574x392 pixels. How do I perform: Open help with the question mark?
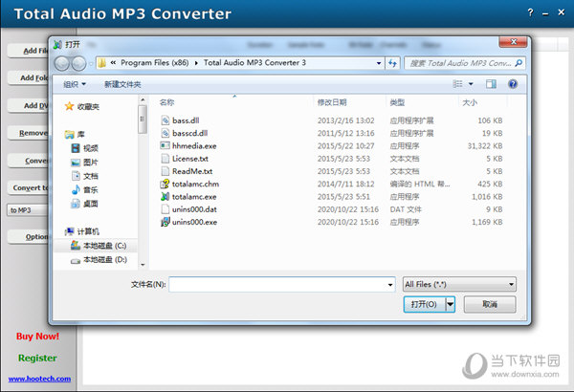point(530,12)
